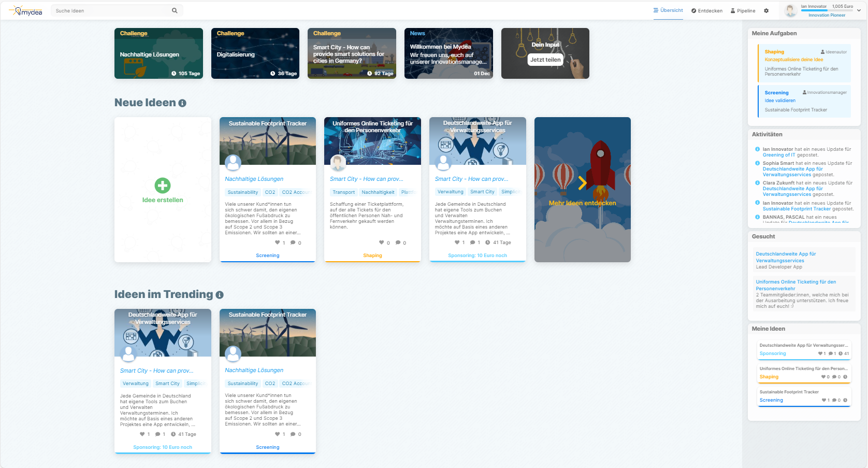Viewport: 868px width, 468px height.
Task: Open Sustainable Footprint Tracker activity link
Action: coord(797,209)
